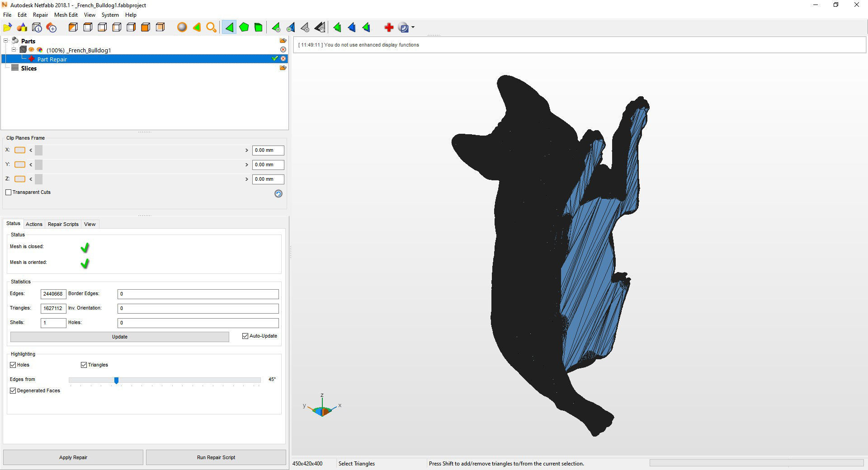Click the add triangle icon with green plus
The height and width of the screenshot is (470, 868).
[x=276, y=28]
